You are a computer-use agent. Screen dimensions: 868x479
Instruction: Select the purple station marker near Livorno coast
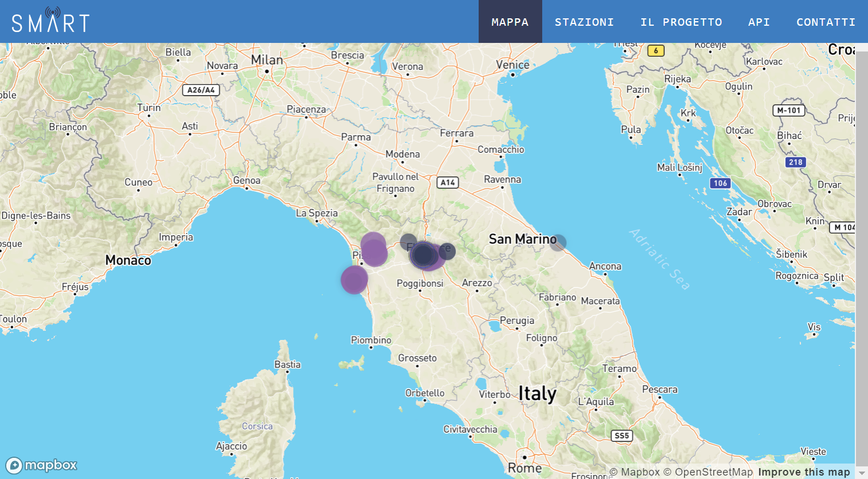(x=354, y=280)
